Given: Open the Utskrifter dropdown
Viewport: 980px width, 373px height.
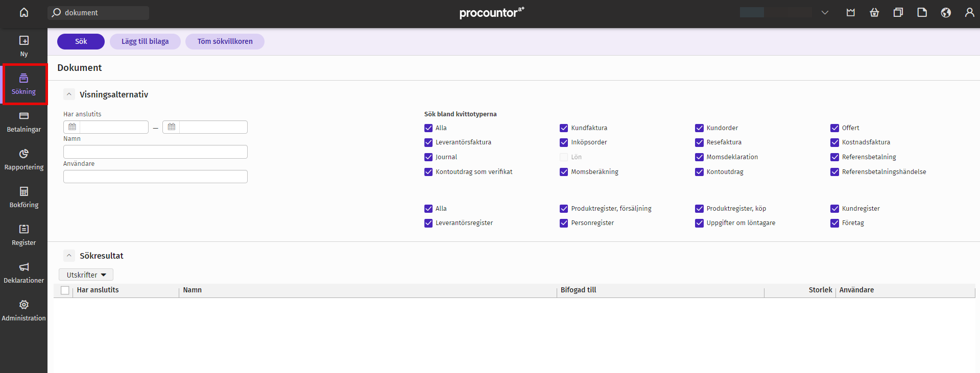Looking at the screenshot, I should tap(86, 275).
